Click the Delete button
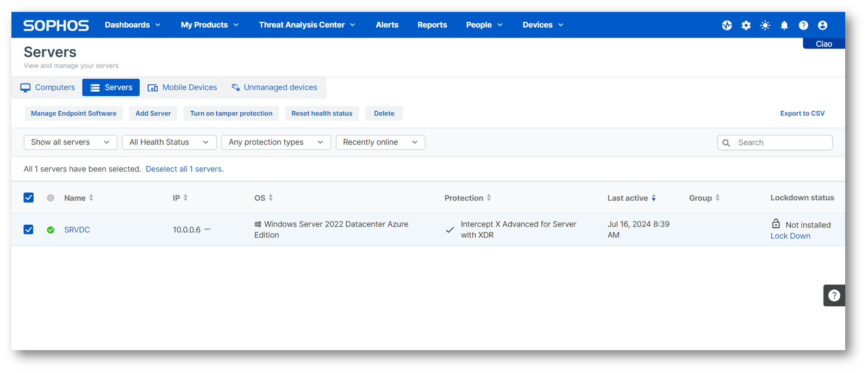Viewport: 868px width, 373px height. pos(384,113)
